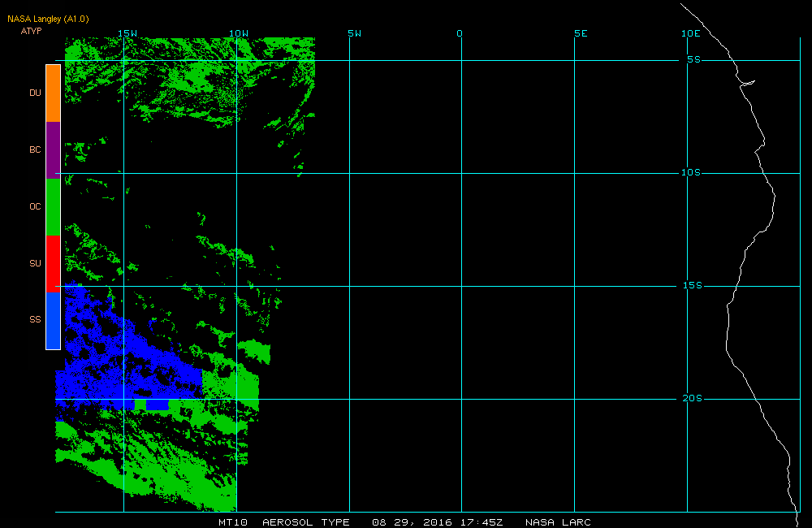Click the 5S latitude label
812x528 pixels.
(x=694, y=59)
